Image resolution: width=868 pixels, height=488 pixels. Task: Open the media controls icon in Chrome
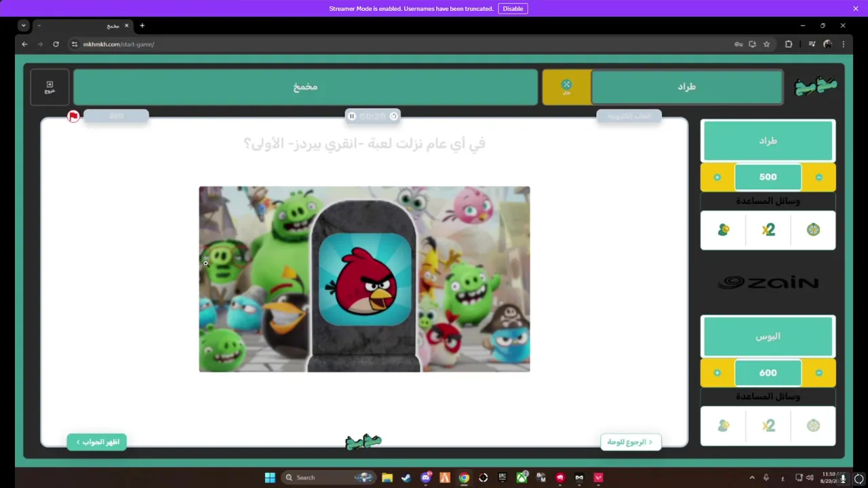click(812, 44)
